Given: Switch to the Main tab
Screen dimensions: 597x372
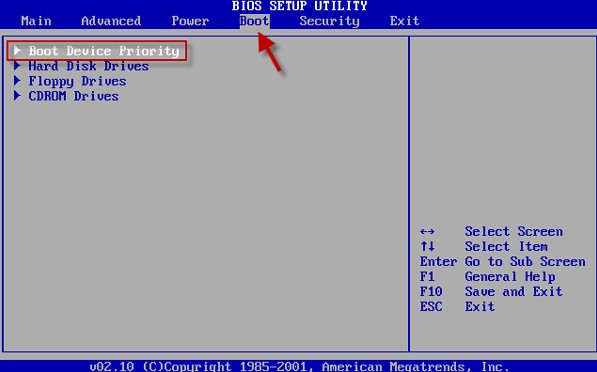Looking at the screenshot, I should pyautogui.click(x=36, y=21).
